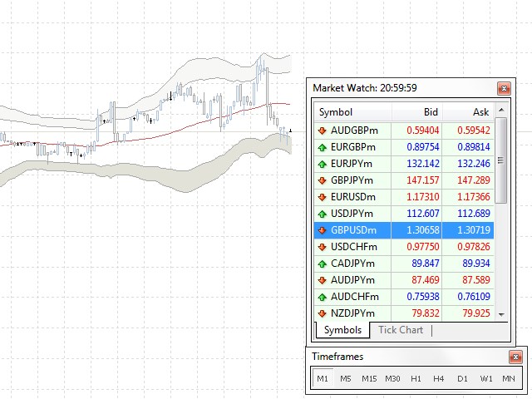Click the EURJPYm green up-arrow icon

322,164
